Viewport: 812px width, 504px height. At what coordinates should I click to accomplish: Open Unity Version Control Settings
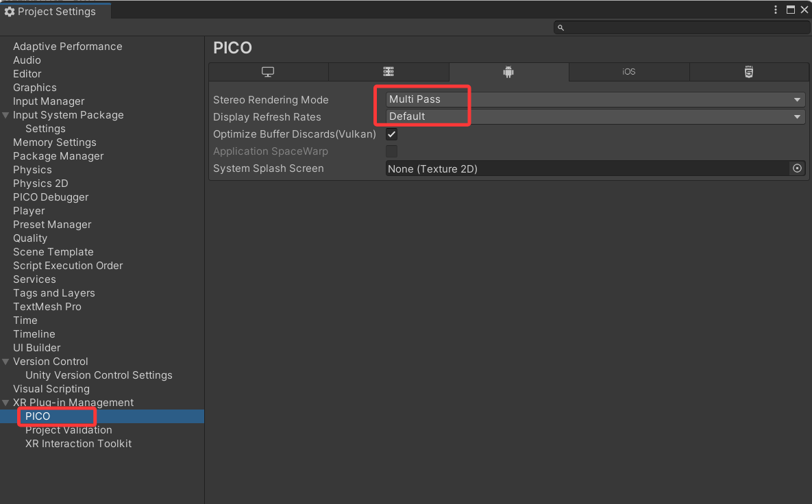click(99, 375)
